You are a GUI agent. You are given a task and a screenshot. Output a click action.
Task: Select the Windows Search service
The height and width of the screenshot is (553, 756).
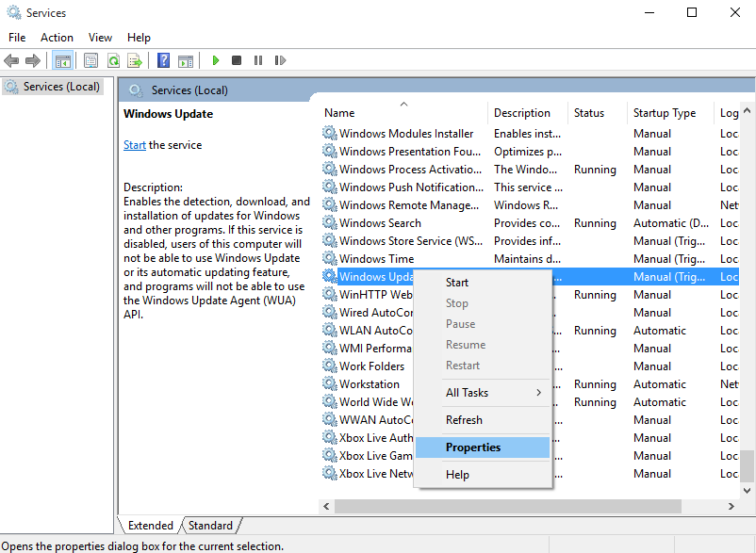click(530, 222)
